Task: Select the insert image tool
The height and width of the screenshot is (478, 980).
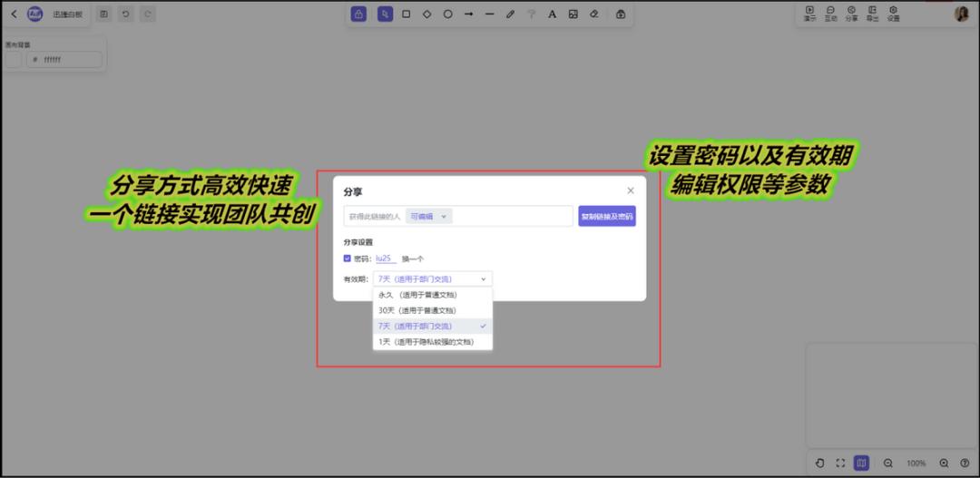Action: [573, 14]
